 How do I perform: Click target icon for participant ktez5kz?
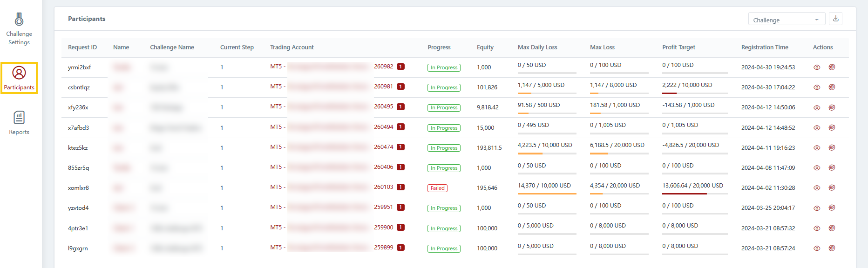coord(832,147)
